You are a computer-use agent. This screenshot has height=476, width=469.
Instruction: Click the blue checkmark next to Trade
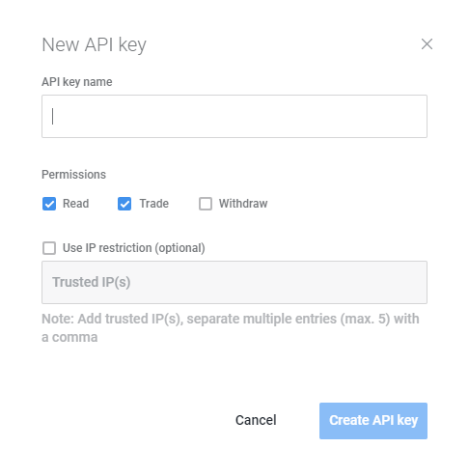coord(124,204)
